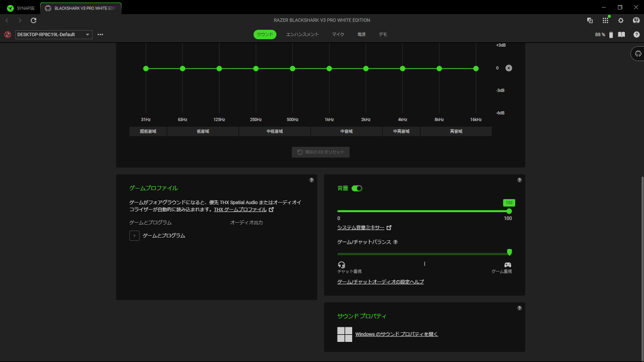
Task: Open the ゲーム/チャットバランス help icon
Action: (x=395, y=242)
